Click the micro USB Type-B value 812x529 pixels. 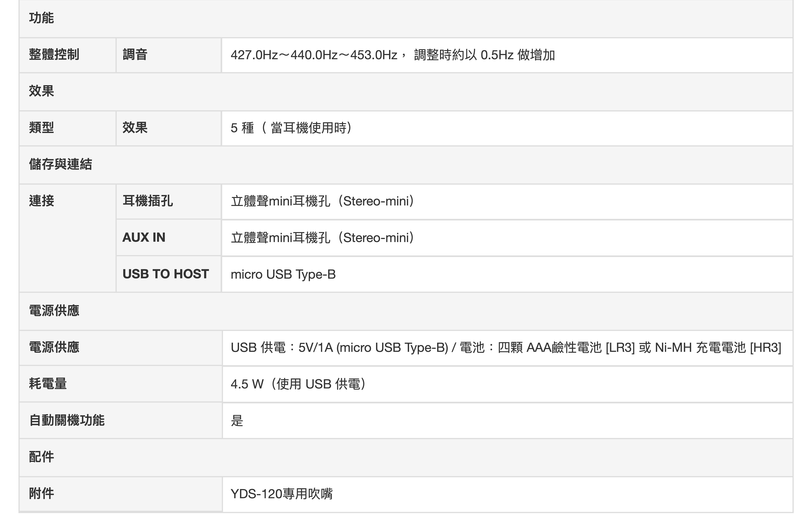(x=283, y=274)
